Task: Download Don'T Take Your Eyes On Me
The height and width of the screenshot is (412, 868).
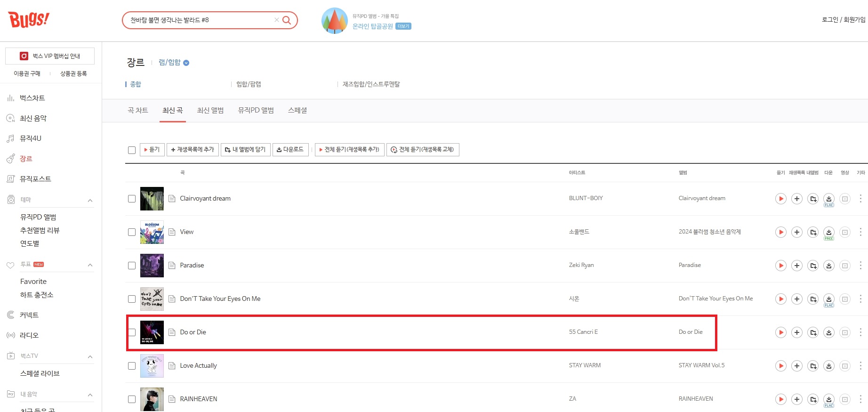Action: click(829, 299)
